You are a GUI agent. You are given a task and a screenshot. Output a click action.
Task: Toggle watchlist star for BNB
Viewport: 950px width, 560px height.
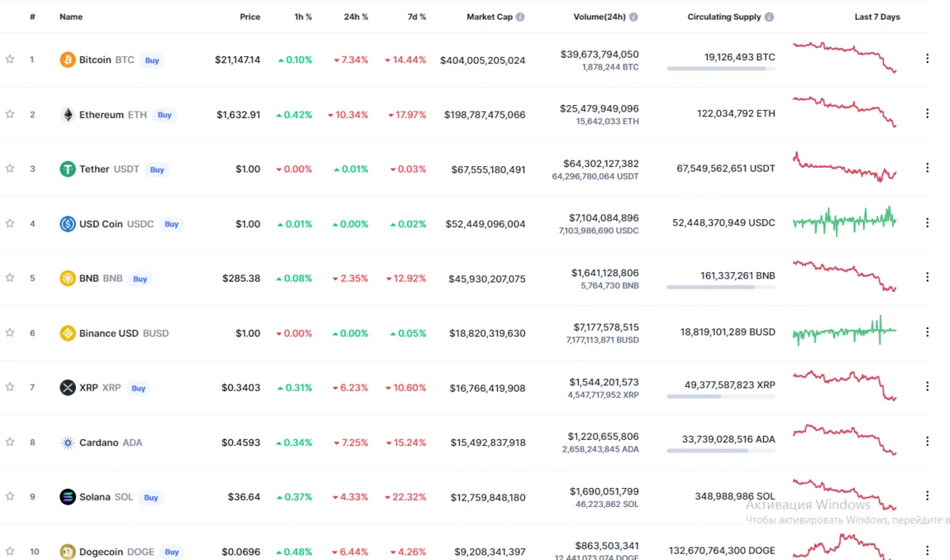[10, 278]
